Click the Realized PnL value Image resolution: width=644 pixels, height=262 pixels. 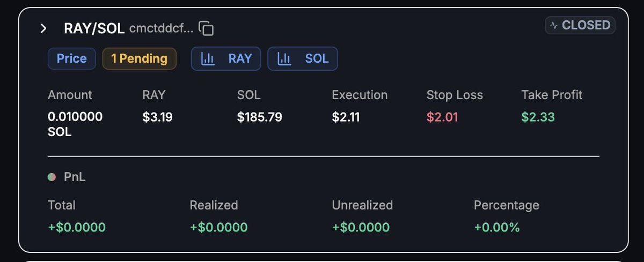click(x=218, y=227)
